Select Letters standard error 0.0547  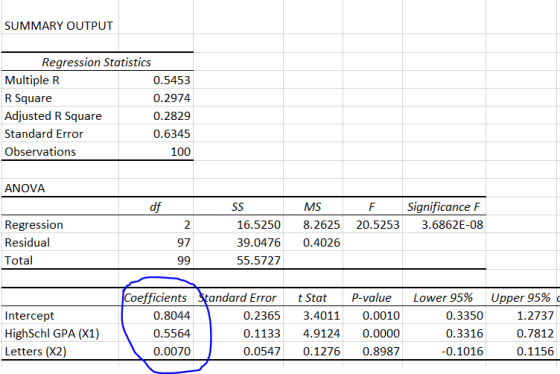(262, 351)
